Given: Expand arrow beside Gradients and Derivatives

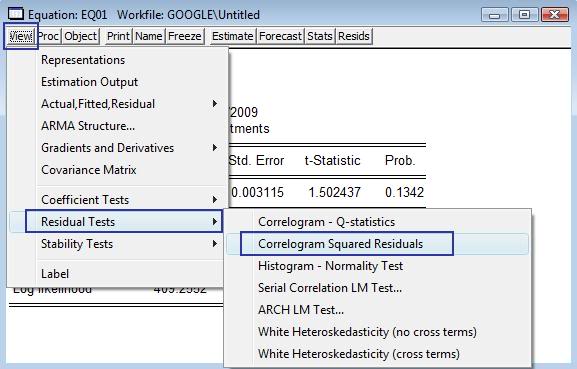Looking at the screenshot, I should 215,148.
